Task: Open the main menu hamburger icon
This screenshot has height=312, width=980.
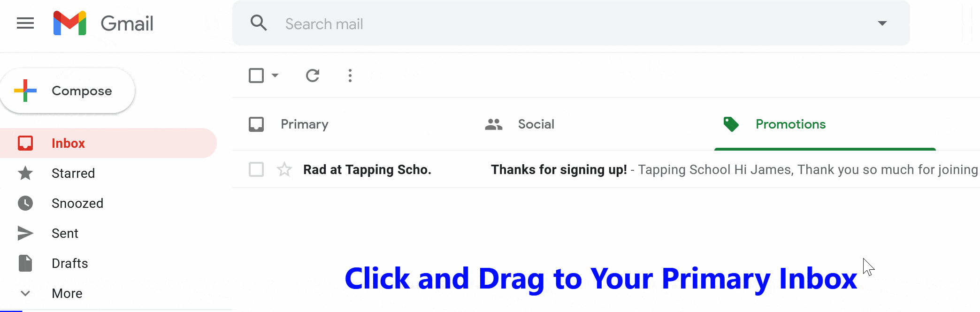Action: (x=25, y=23)
